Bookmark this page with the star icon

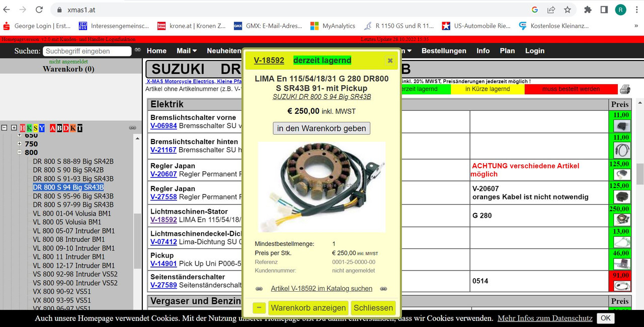(x=568, y=10)
